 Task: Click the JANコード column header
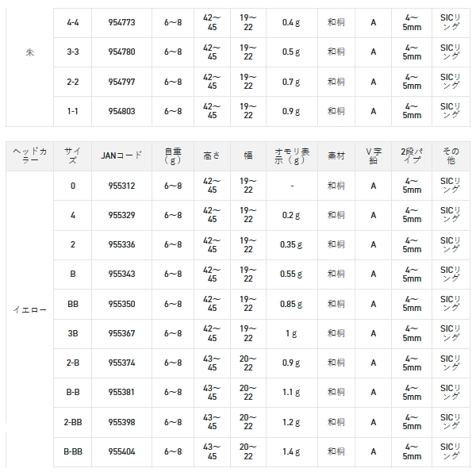tap(121, 155)
